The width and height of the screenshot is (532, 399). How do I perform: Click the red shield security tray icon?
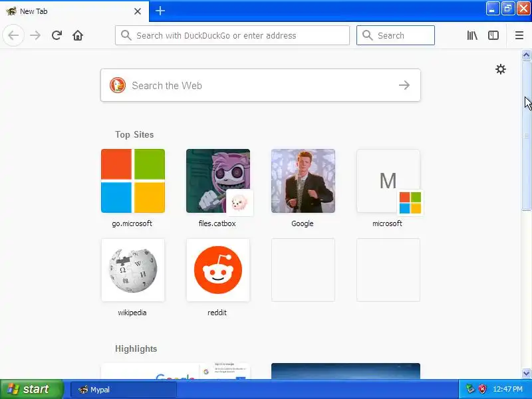482,389
